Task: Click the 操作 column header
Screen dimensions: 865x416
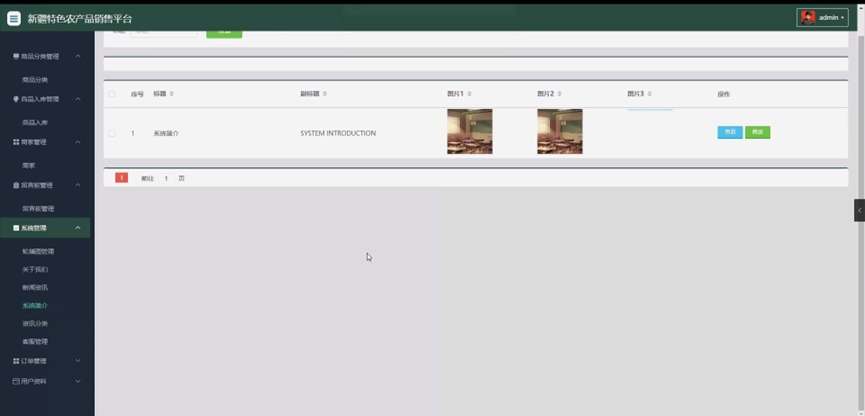Action: pos(724,94)
